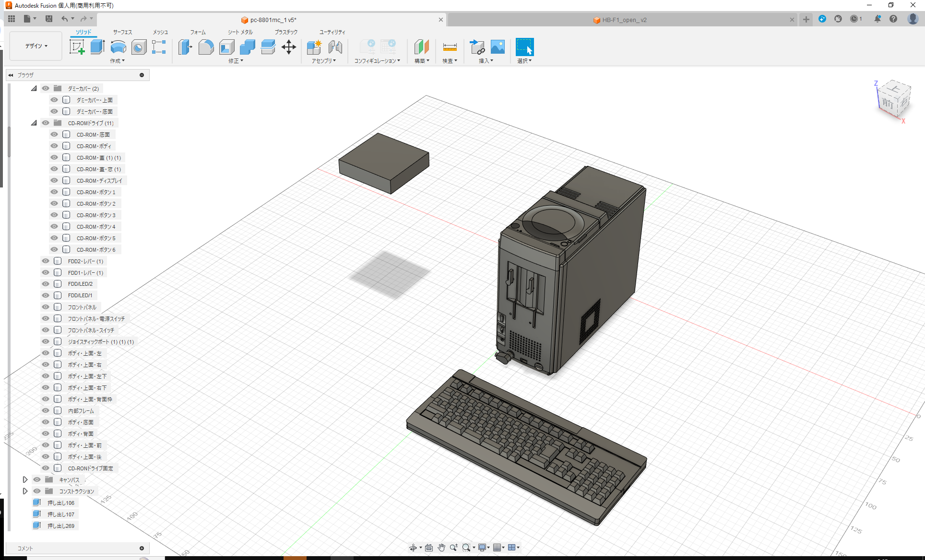Viewport: 925px width, 560px height.
Task: Collapse the CD-ROMドライブ folder
Action: [34, 123]
